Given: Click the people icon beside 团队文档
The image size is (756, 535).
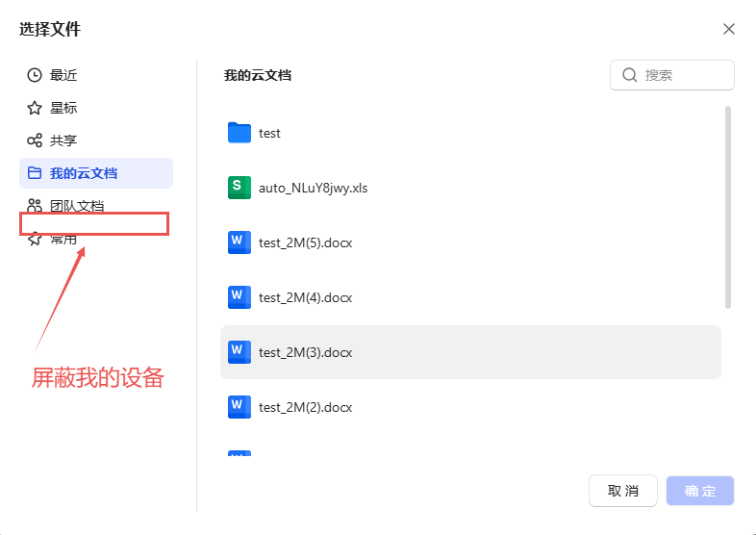Looking at the screenshot, I should click(35, 205).
